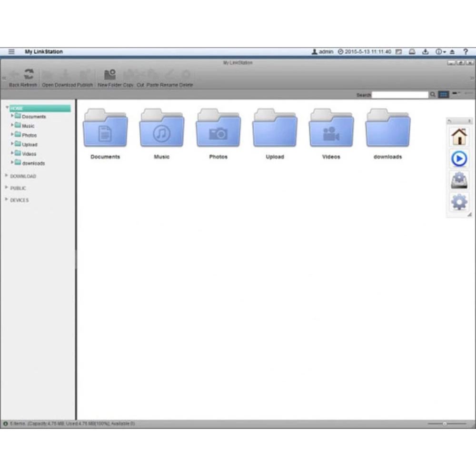Open the hamburger main menu
The image size is (476, 476).
tap(11, 51)
